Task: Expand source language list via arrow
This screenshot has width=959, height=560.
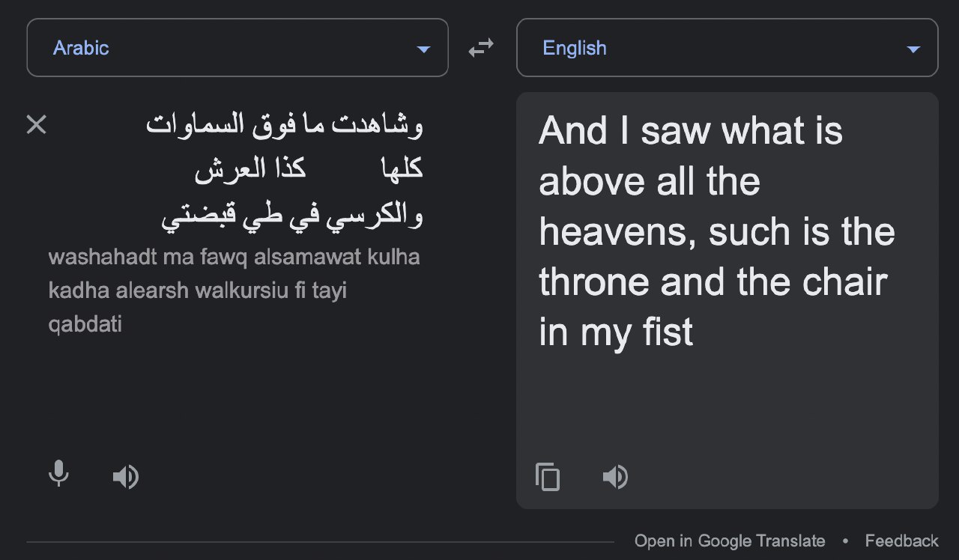Action: [423, 49]
